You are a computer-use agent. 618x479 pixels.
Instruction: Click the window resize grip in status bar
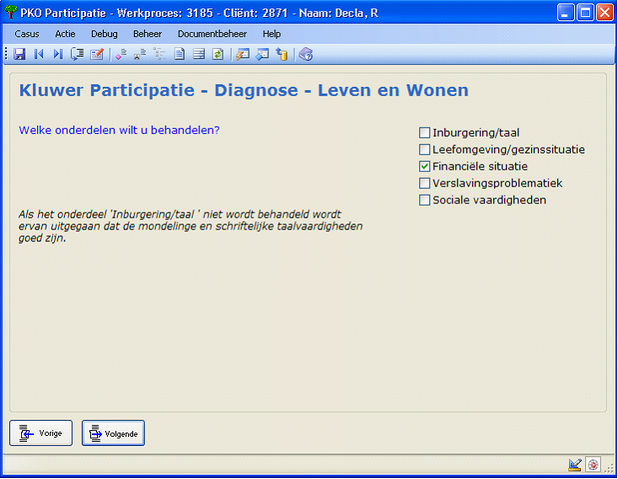click(609, 468)
